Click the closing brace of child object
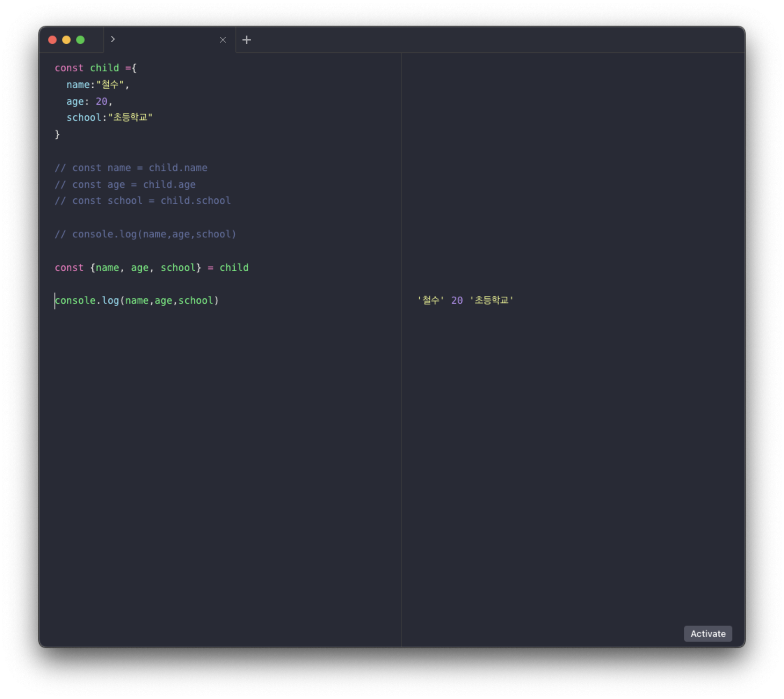Screen dimensions: 784x699 click(x=57, y=134)
